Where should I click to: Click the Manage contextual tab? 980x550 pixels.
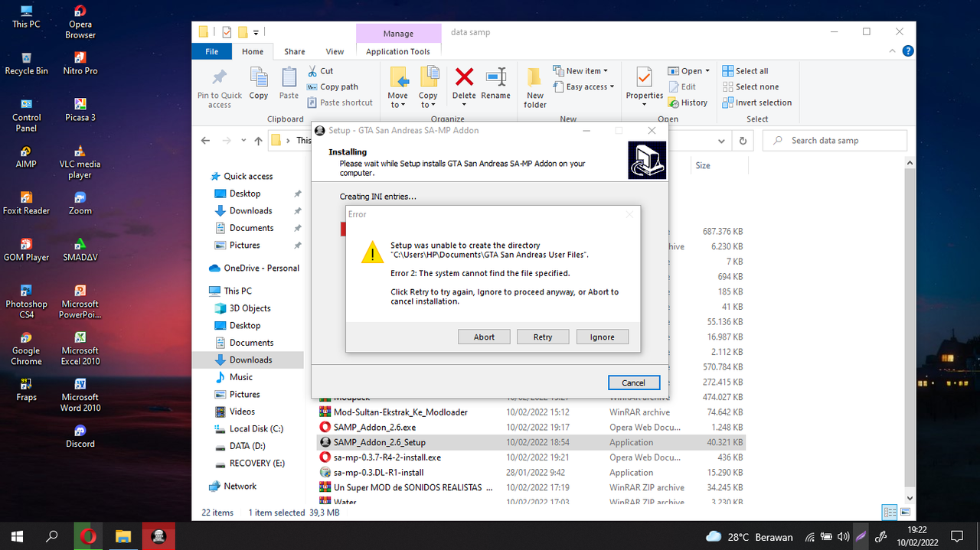[398, 34]
